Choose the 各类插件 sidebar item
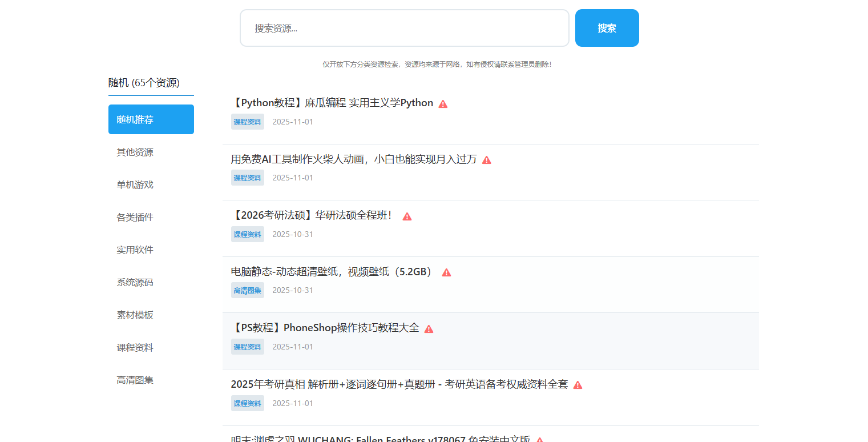Viewport: 868px width, 442px height. point(135,217)
